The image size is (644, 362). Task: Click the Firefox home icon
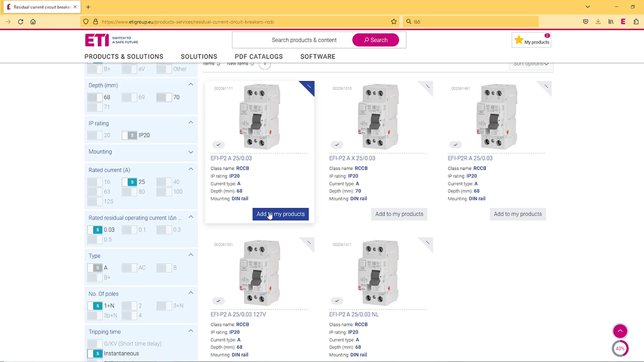33,22
